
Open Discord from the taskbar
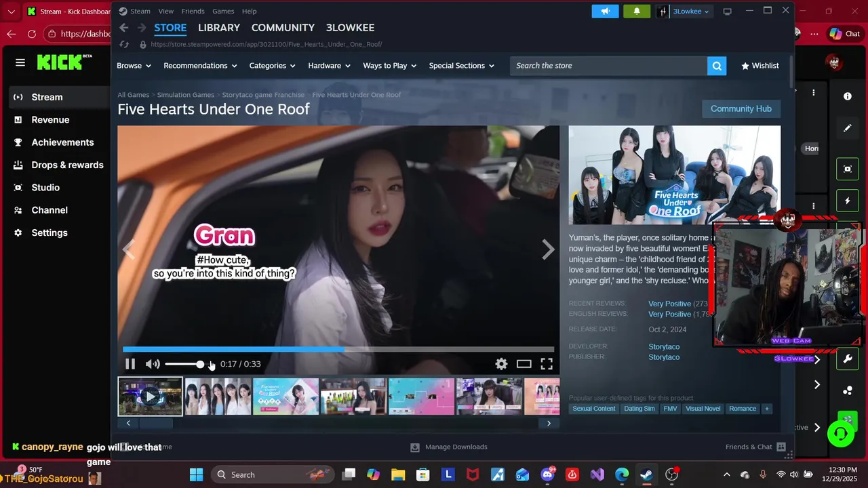547,474
